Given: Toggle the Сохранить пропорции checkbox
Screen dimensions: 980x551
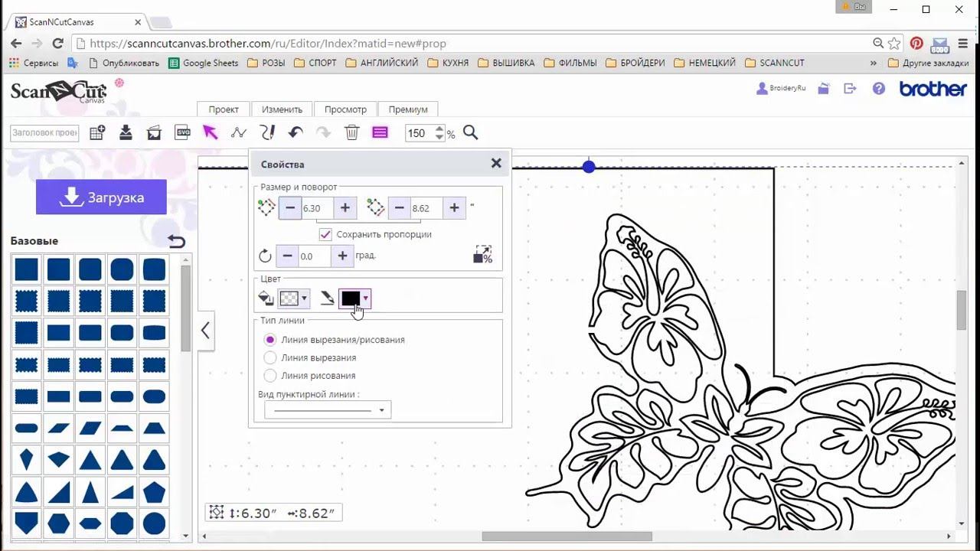Looking at the screenshot, I should tap(326, 234).
